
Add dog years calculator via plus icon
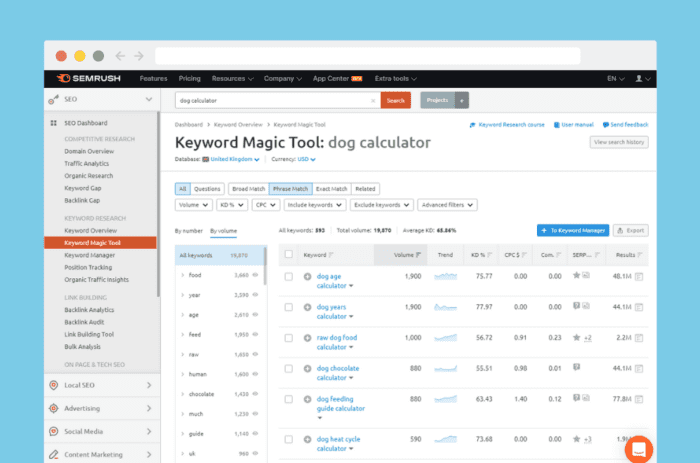pyautogui.click(x=307, y=307)
